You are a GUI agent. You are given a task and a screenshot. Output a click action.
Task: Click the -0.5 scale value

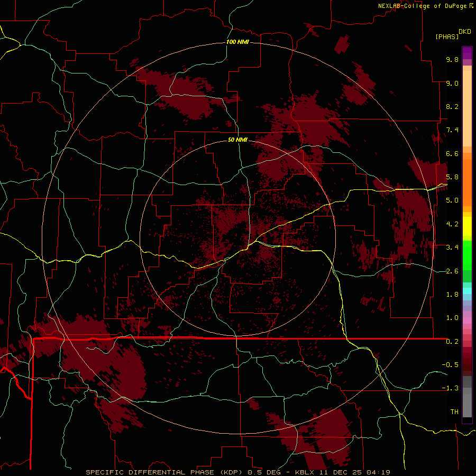450,365
